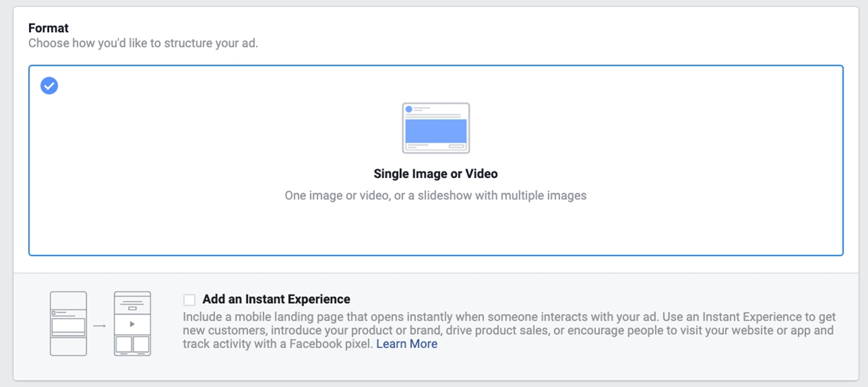Viewport: 868px width, 387px height.
Task: Click the two-tile grid in right wireframe
Action: [132, 343]
